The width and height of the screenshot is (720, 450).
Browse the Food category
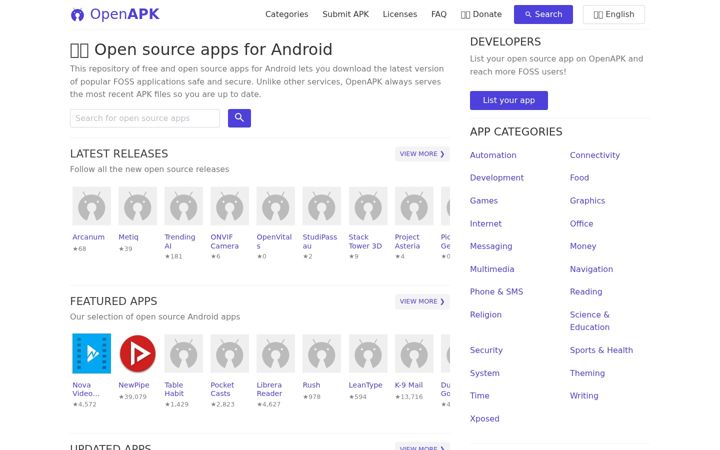579,178
